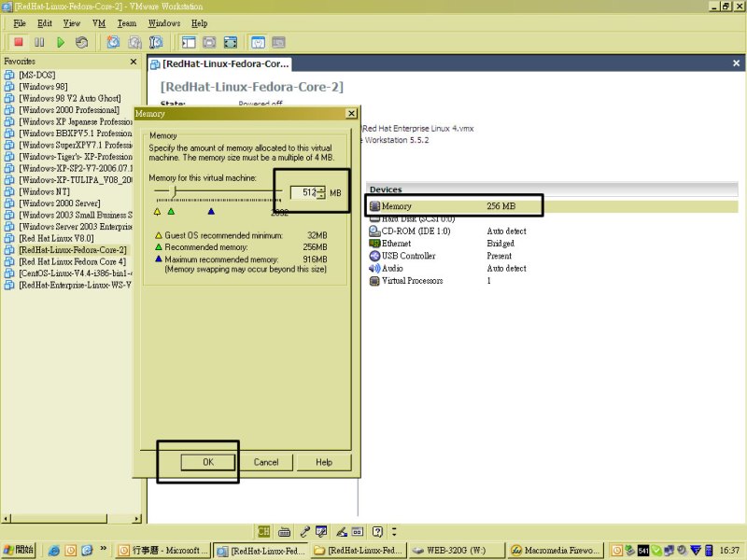Select [Windows 98] in Favorites
This screenshot has height=560, width=747.
pos(43,87)
